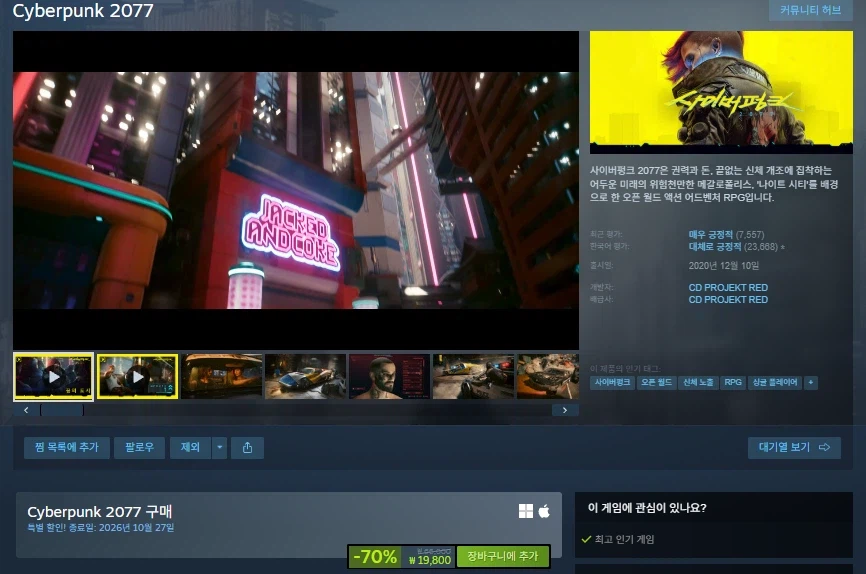This screenshot has height=574, width=866.
Task: Click the 최고 인기 게임 checkmark entry
Action: pyautogui.click(x=618, y=539)
